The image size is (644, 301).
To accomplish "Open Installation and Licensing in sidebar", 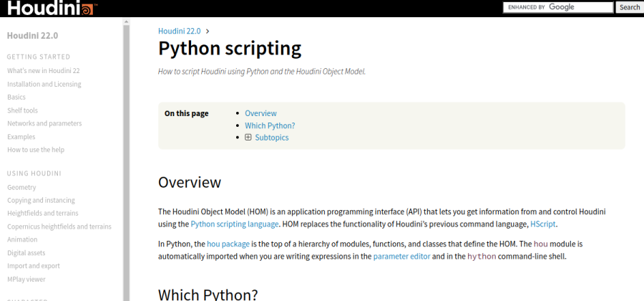I will [x=44, y=84].
